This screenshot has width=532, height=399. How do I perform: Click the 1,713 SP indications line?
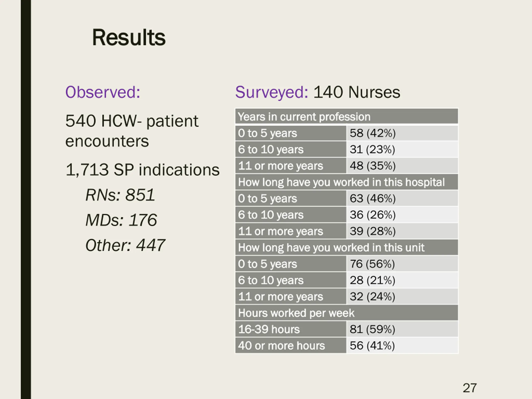click(x=142, y=170)
